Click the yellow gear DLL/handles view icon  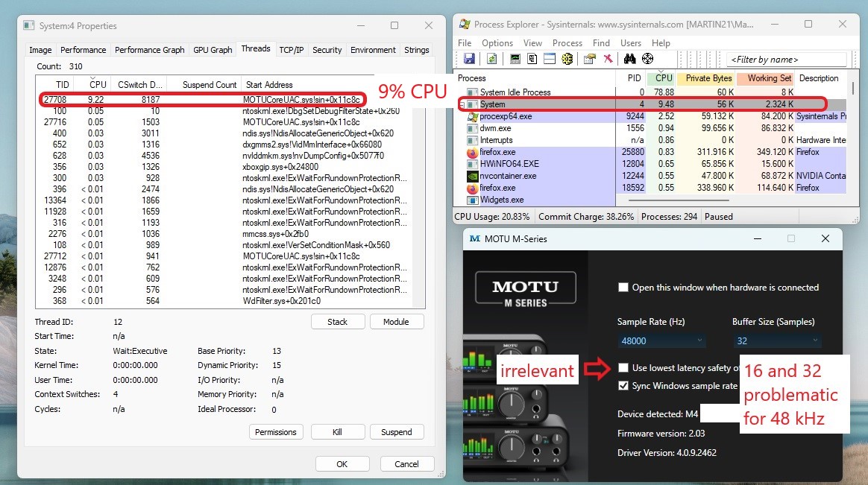pos(567,59)
